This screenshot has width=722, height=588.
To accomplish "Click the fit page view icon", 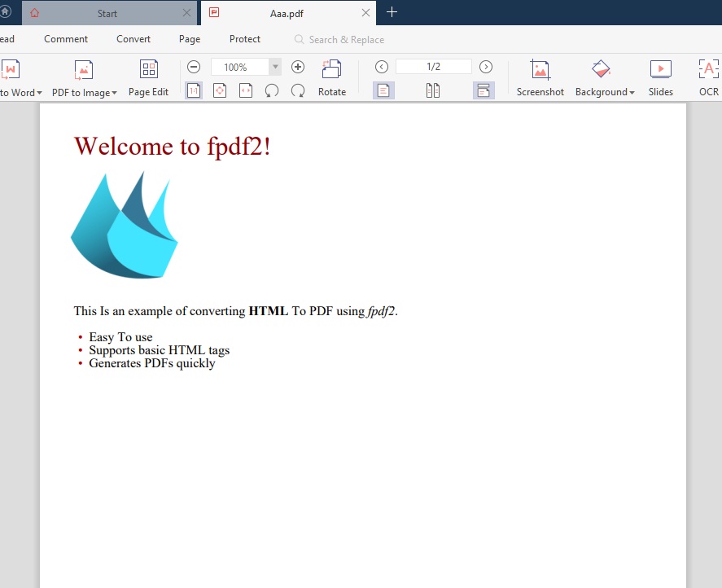I will pyautogui.click(x=220, y=90).
